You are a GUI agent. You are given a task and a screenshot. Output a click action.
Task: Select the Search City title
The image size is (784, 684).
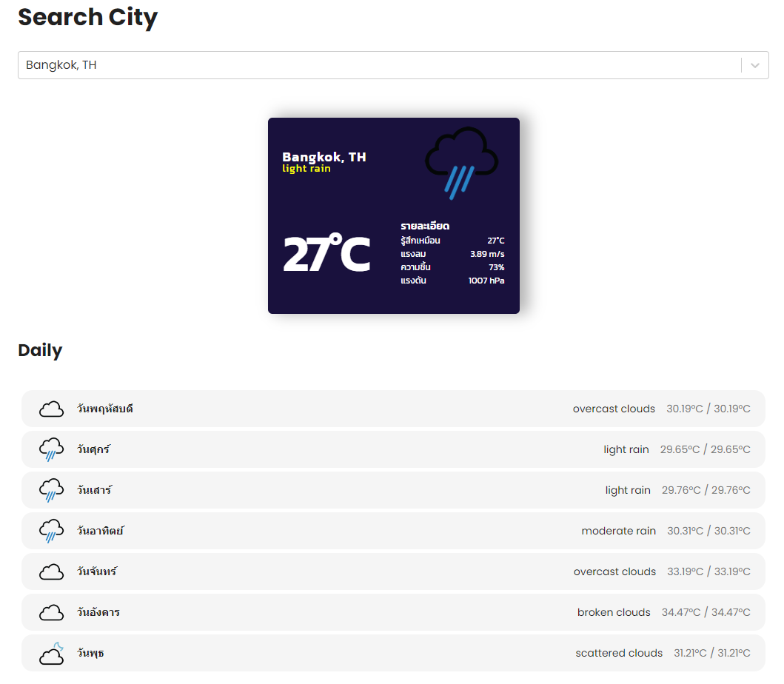[x=87, y=17]
